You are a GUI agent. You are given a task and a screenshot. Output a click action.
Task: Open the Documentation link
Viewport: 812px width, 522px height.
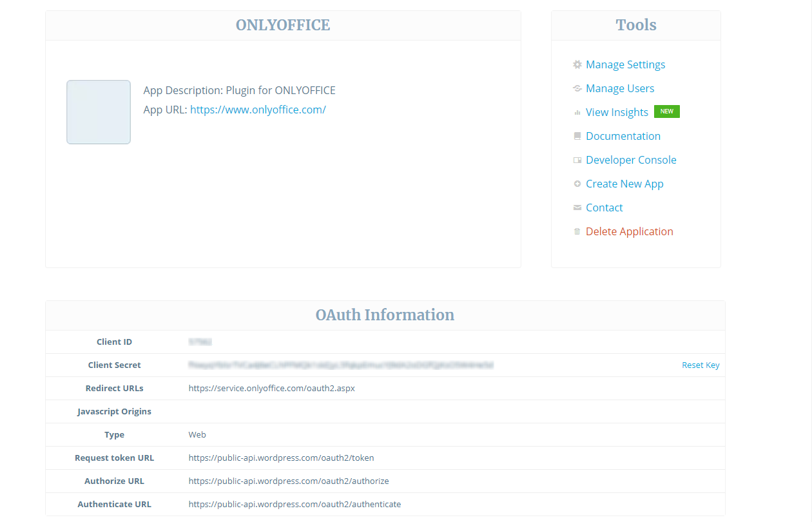point(623,136)
